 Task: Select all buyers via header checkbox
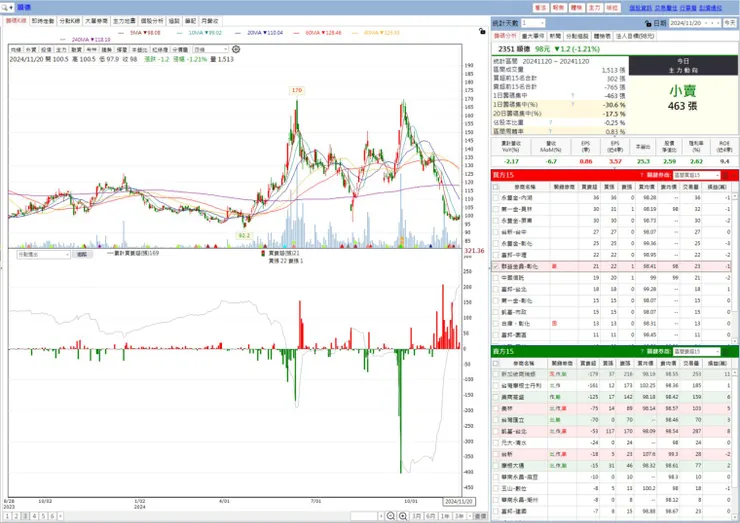coord(496,187)
